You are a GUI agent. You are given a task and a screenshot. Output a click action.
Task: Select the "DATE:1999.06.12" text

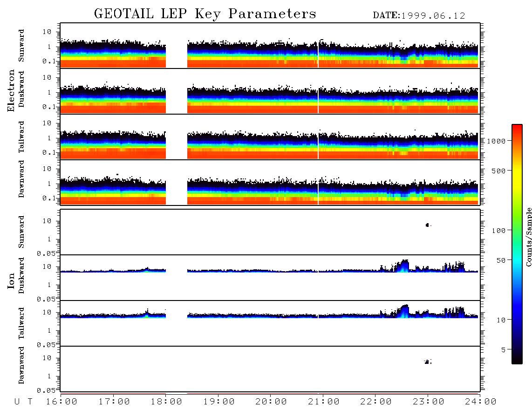click(419, 16)
